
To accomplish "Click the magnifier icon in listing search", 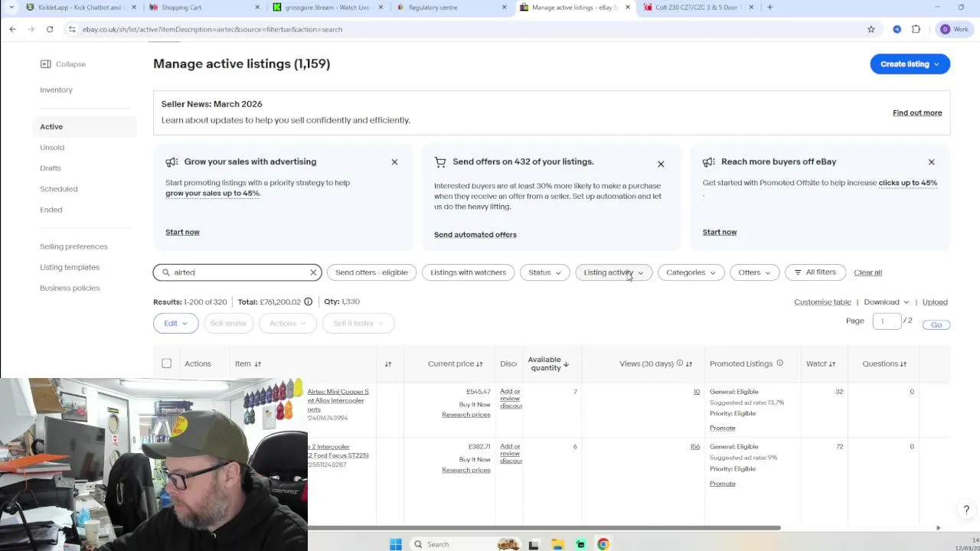I will point(165,272).
